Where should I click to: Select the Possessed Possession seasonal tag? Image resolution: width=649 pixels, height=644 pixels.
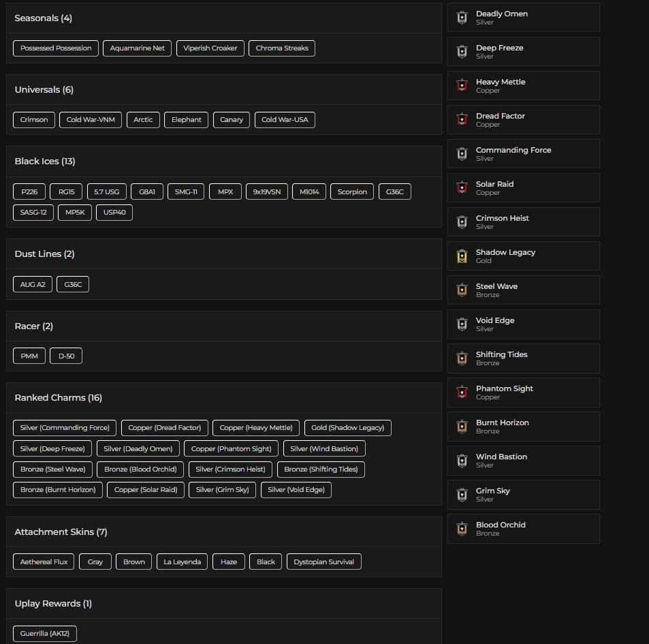[x=56, y=48]
